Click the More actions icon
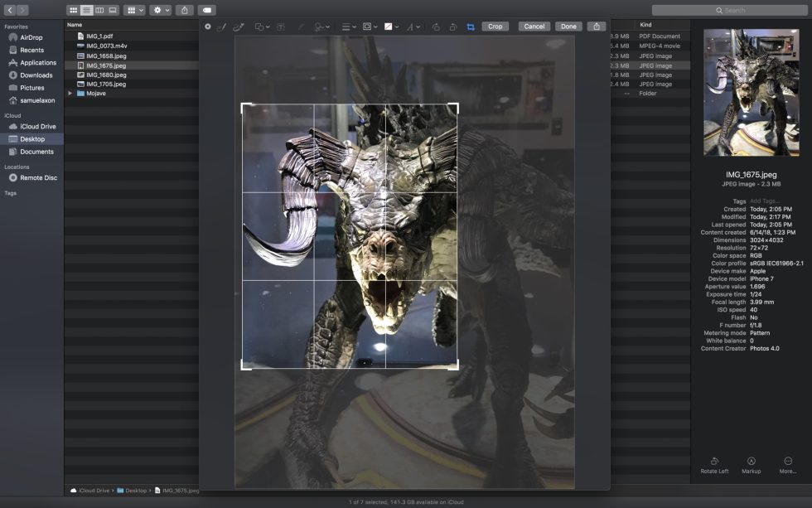The height and width of the screenshot is (508, 812). (x=788, y=461)
